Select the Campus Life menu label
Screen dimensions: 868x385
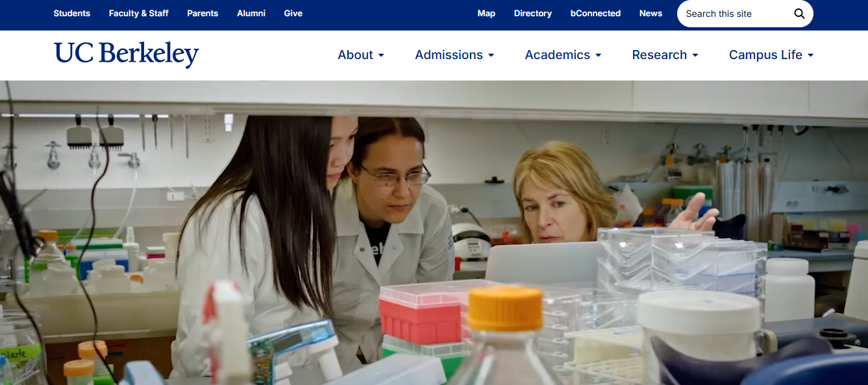click(765, 55)
